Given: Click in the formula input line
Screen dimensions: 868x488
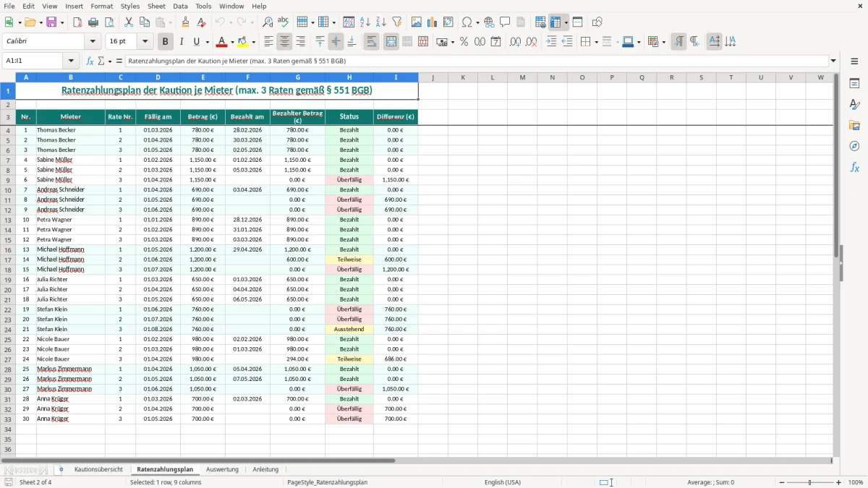Looking at the screenshot, I should pos(477,61).
